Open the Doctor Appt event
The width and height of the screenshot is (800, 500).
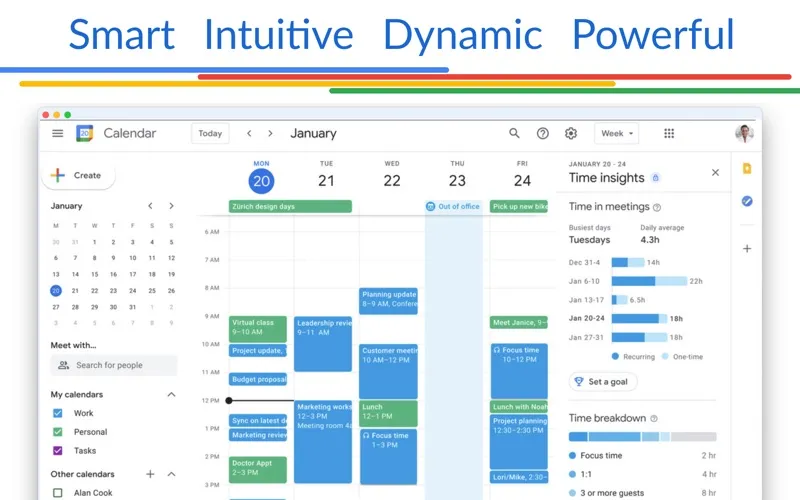coord(258,470)
